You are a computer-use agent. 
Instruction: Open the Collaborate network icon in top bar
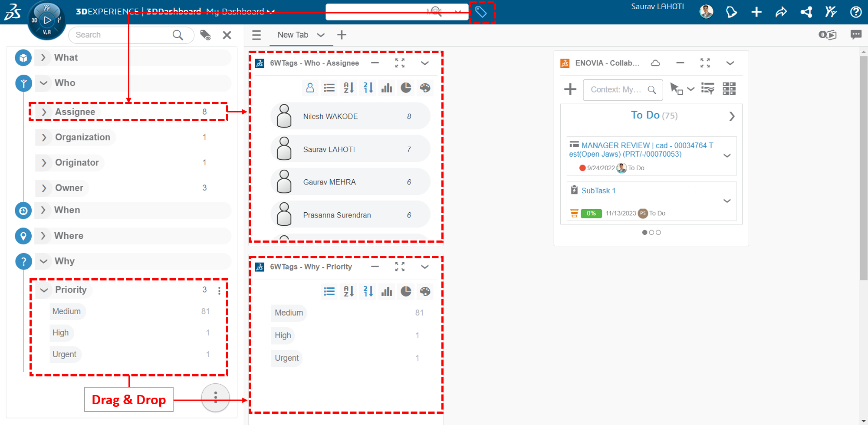point(806,12)
